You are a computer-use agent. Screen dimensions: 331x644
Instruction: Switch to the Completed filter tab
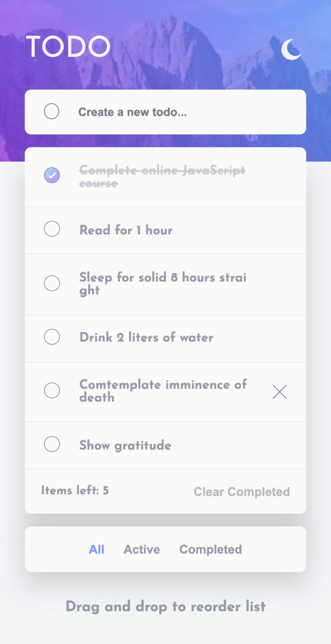pyautogui.click(x=210, y=549)
